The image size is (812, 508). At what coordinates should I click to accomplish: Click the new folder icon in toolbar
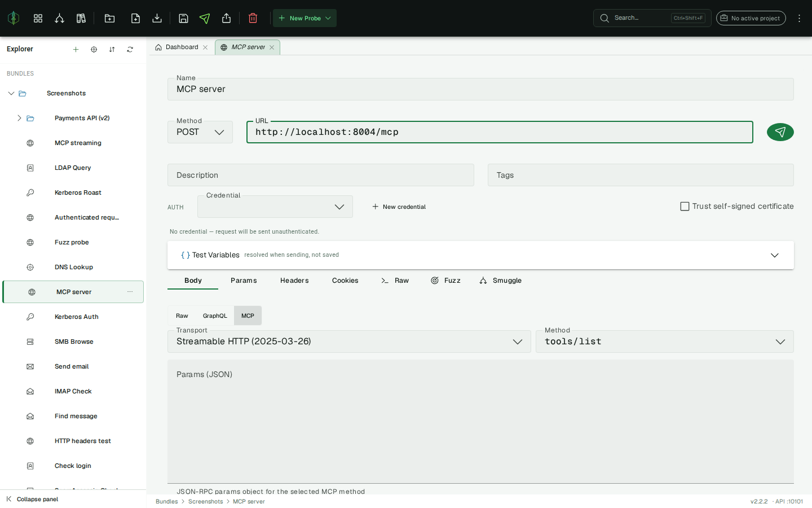click(x=109, y=18)
